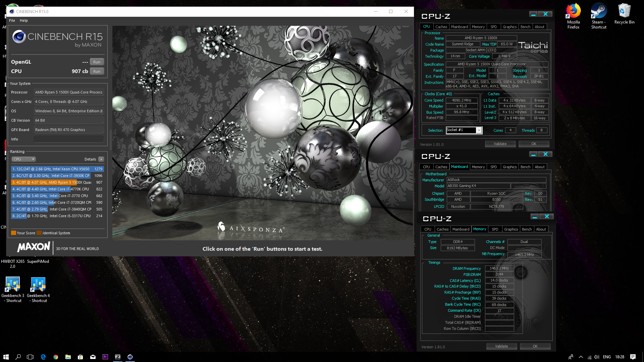Image resolution: width=644 pixels, height=362 pixels.
Task: Click Validate in the bottom CPU-Z window
Action: coord(501,346)
